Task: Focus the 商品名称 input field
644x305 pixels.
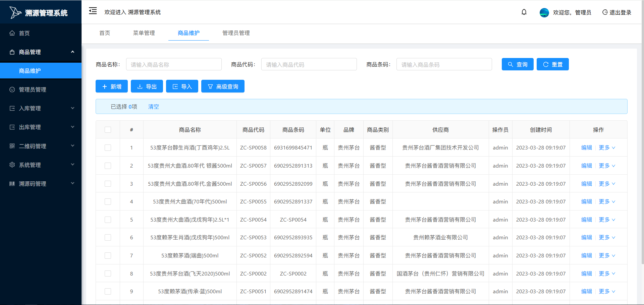Action: pos(174,64)
